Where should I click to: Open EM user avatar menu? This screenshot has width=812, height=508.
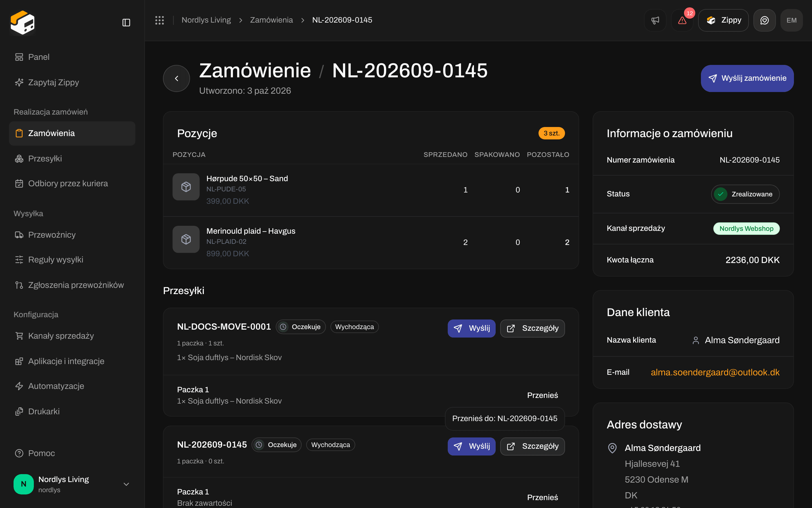coord(791,20)
